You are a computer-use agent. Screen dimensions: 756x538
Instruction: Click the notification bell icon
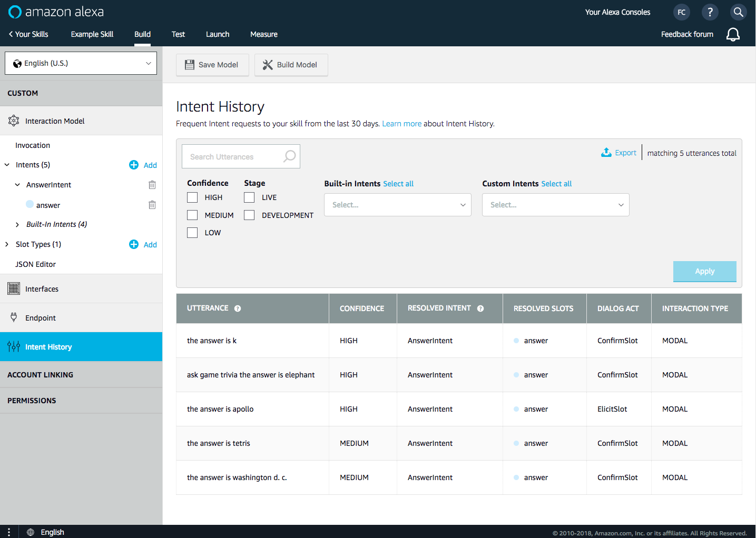pos(733,34)
